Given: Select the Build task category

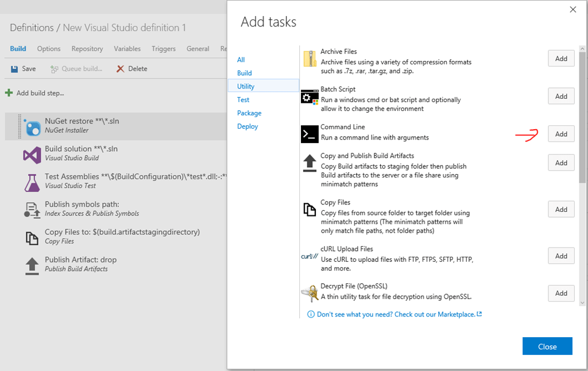Looking at the screenshot, I should (x=245, y=73).
